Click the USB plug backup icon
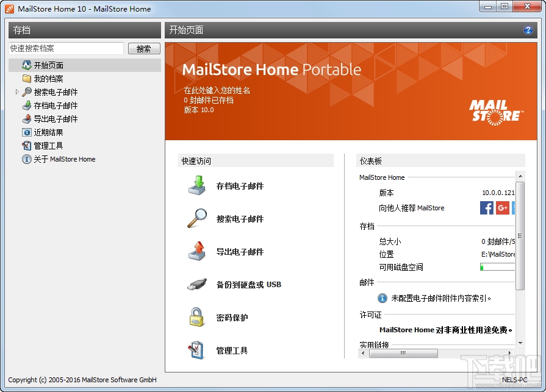This screenshot has width=546, height=392. (x=197, y=284)
